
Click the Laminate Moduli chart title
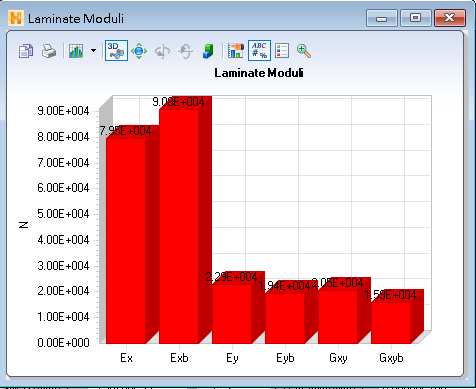pyautogui.click(x=259, y=73)
